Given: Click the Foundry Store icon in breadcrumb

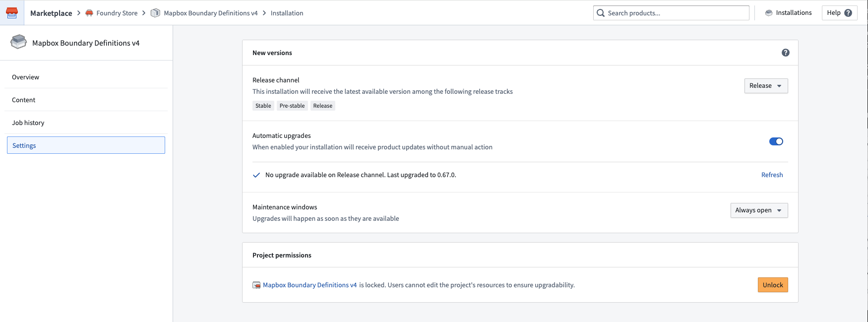Looking at the screenshot, I should click(89, 13).
